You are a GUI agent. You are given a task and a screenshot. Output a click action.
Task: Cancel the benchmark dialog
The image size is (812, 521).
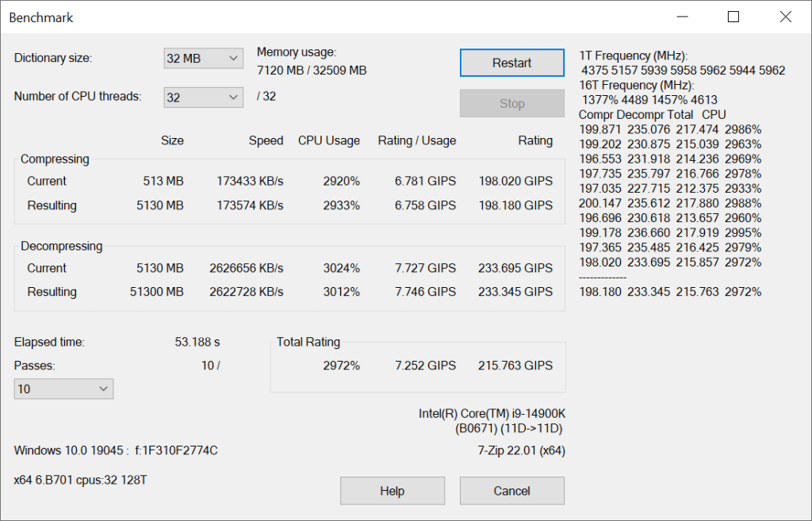(511, 490)
